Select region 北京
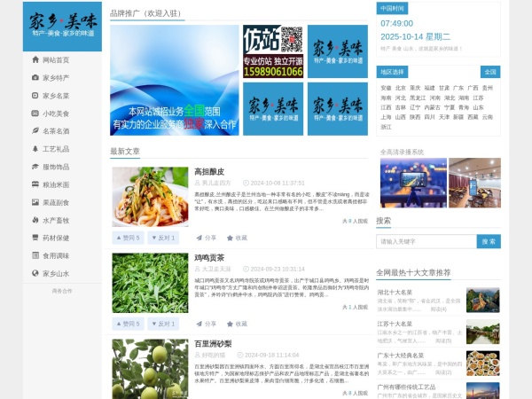This screenshot has width=532, height=399. tap(401, 88)
